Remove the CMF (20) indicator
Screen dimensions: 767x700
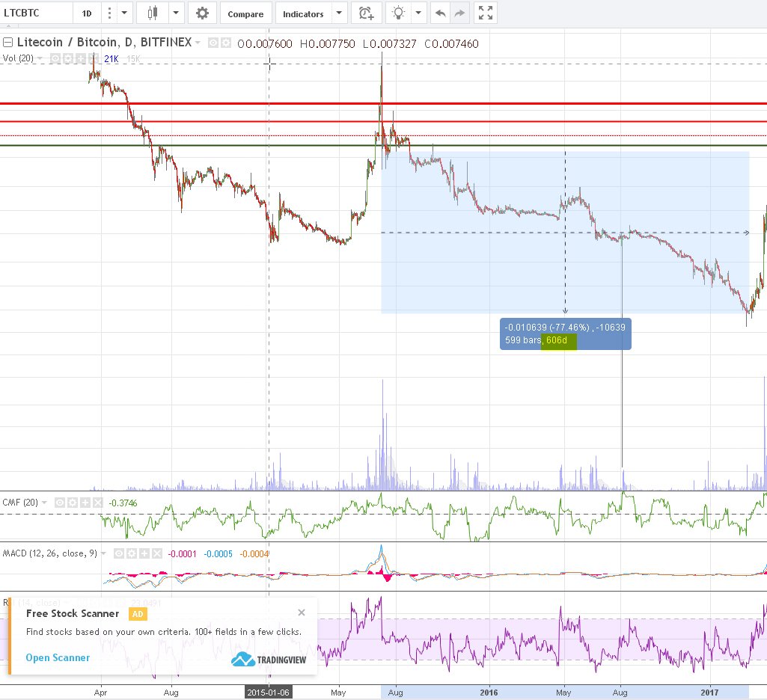pyautogui.click(x=98, y=503)
